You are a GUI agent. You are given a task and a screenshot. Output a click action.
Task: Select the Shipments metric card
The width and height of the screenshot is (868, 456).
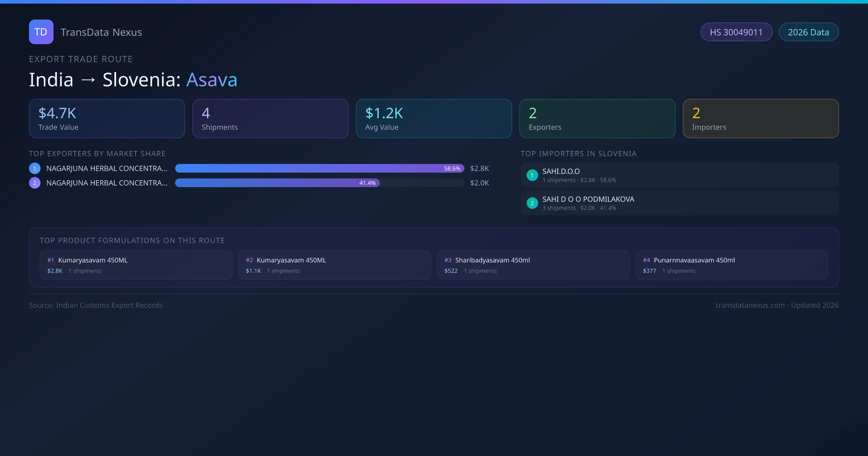point(270,118)
